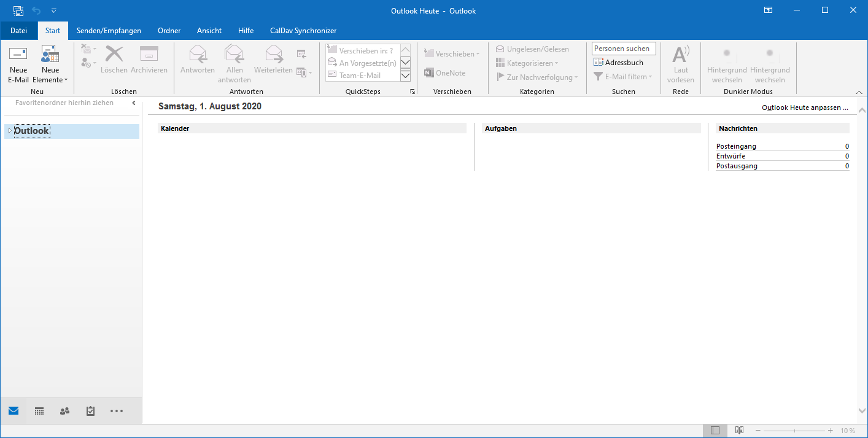Select QuickStep 'Team-E-Mail'

[x=362, y=75]
